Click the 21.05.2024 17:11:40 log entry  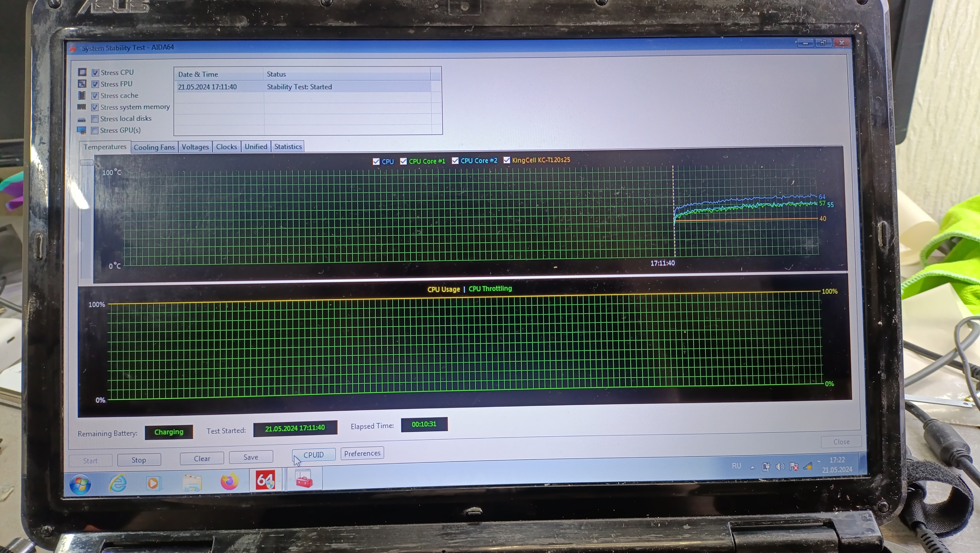[x=207, y=87]
